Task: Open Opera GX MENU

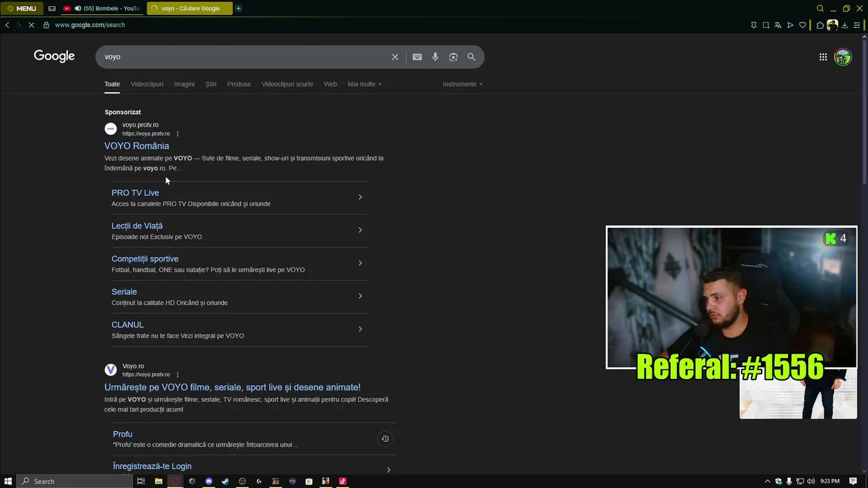Action: (x=22, y=8)
